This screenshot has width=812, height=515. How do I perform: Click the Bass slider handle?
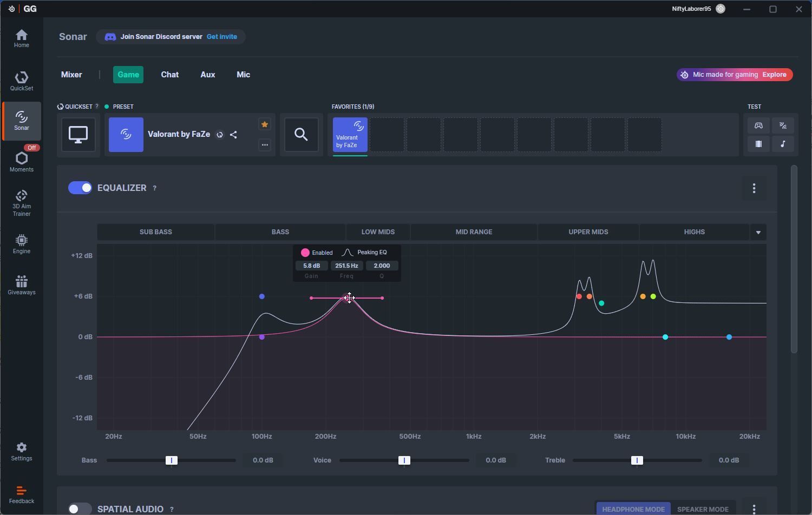click(x=172, y=460)
